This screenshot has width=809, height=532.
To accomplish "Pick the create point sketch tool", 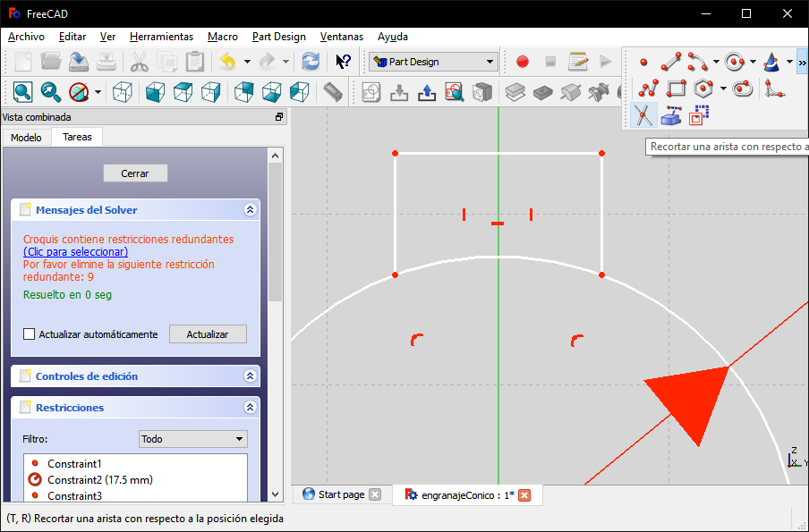I will click(643, 63).
